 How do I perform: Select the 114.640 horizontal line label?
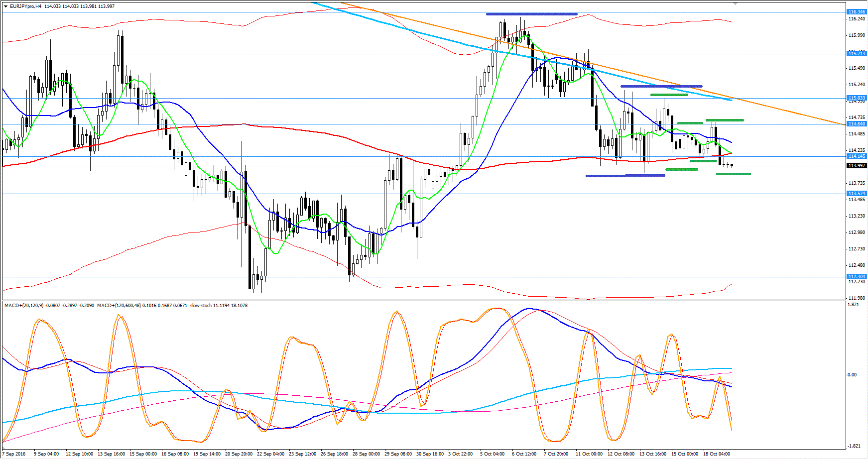857,124
